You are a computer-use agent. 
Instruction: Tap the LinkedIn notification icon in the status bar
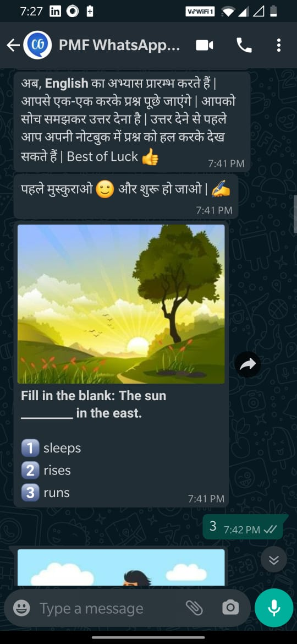(55, 12)
